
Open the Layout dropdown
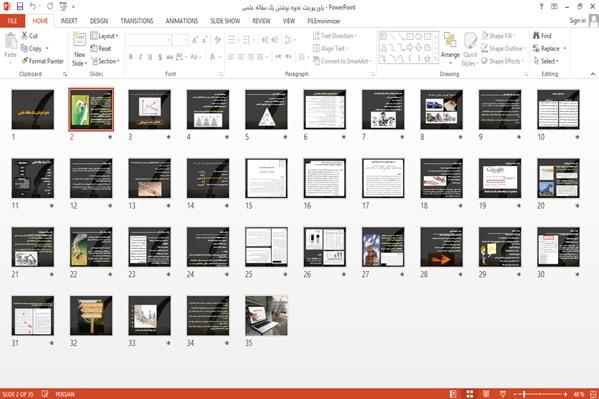[104, 36]
